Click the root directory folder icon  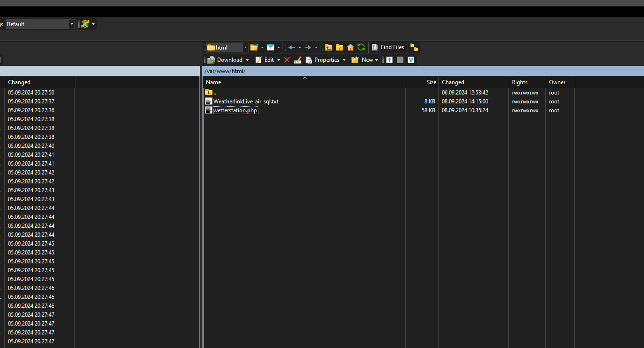(x=339, y=47)
